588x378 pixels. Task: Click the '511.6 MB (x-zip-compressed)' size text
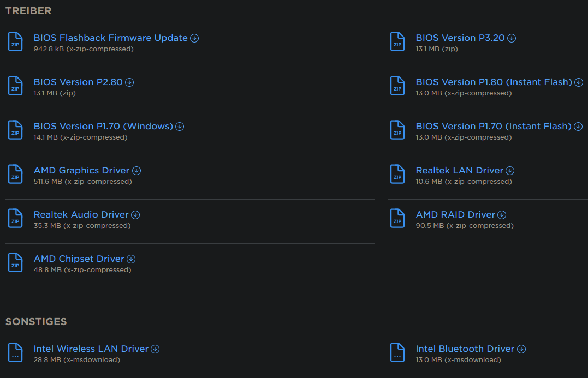click(x=83, y=182)
